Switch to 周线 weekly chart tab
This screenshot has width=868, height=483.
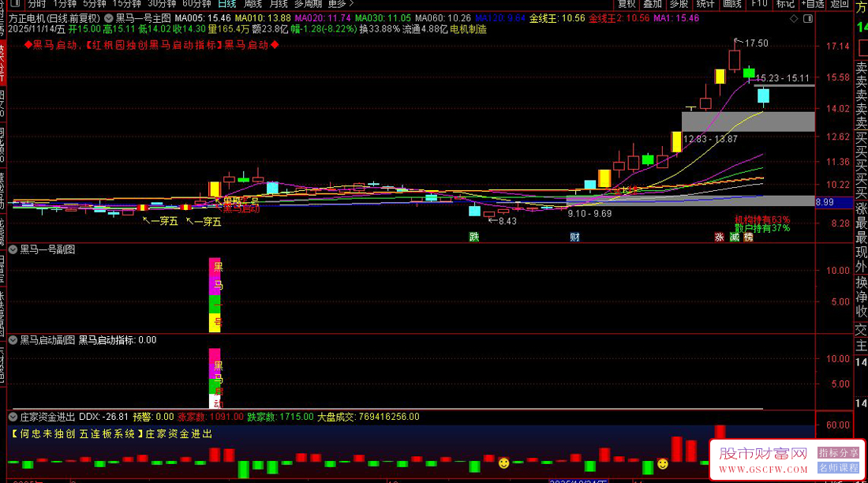(253, 4)
